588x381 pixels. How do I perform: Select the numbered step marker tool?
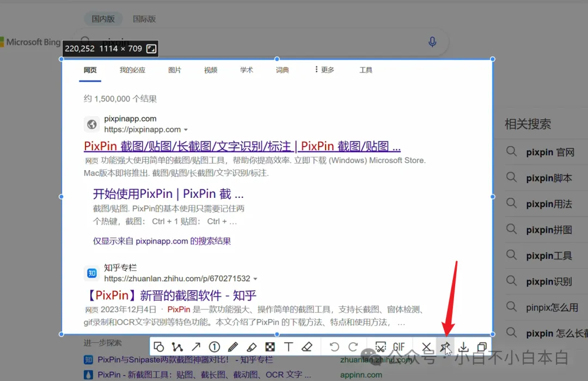click(x=214, y=347)
